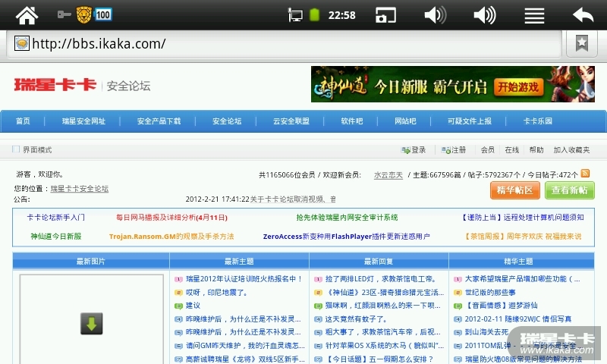Click the 会员 link
This screenshot has height=364, width=607.
click(x=487, y=149)
